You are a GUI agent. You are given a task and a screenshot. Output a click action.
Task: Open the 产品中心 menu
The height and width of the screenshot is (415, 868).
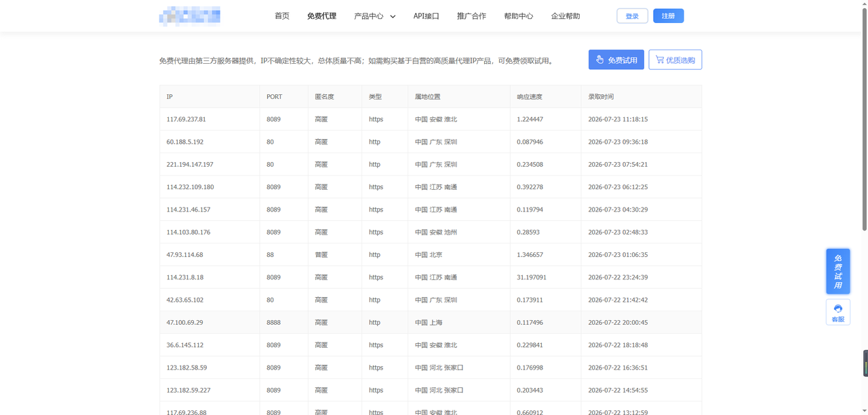click(369, 16)
